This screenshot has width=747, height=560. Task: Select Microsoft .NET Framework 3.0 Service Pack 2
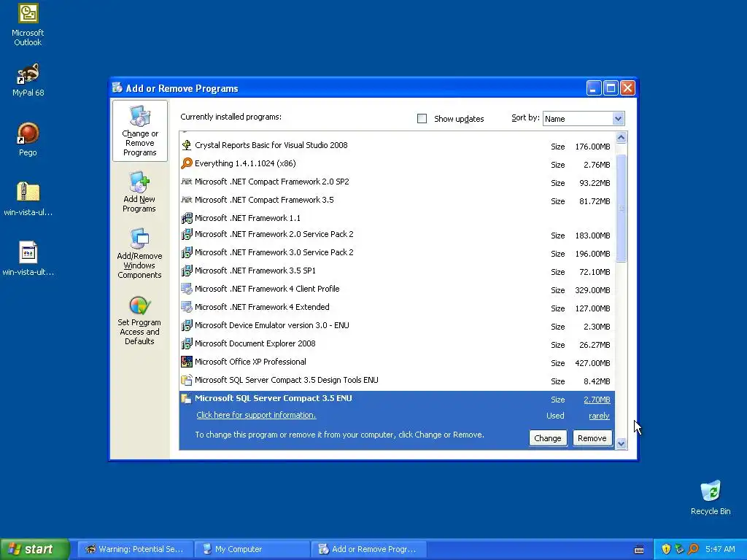click(x=396, y=253)
